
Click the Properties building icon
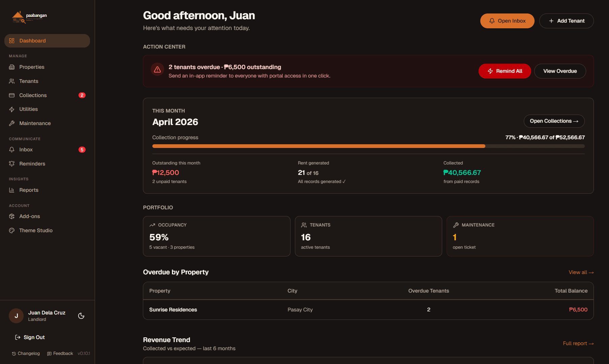point(12,67)
